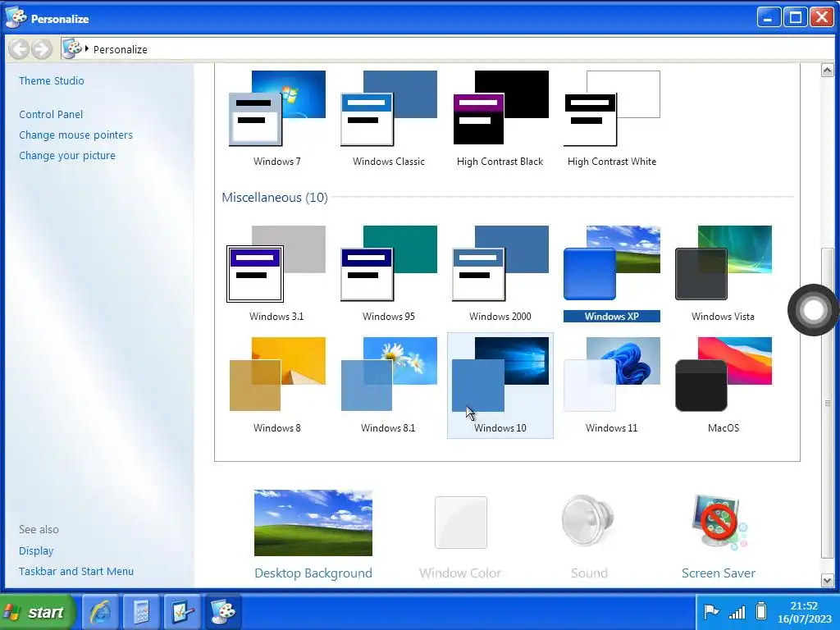Go forward with the Forward arrow button
Image resolution: width=840 pixels, height=630 pixels.
(x=42, y=49)
